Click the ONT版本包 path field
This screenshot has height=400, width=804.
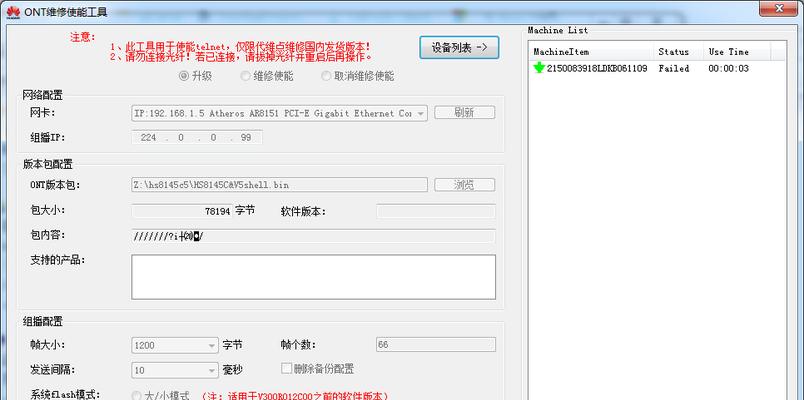point(279,185)
